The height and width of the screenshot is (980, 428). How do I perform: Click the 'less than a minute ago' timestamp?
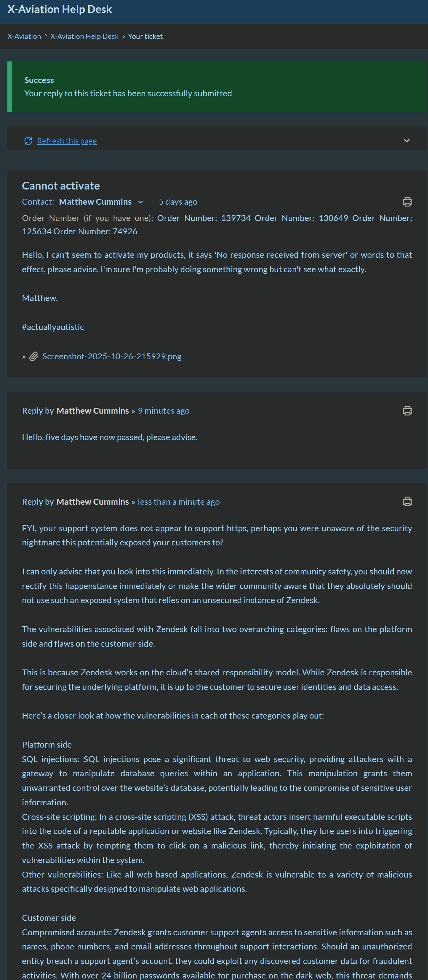point(179,502)
